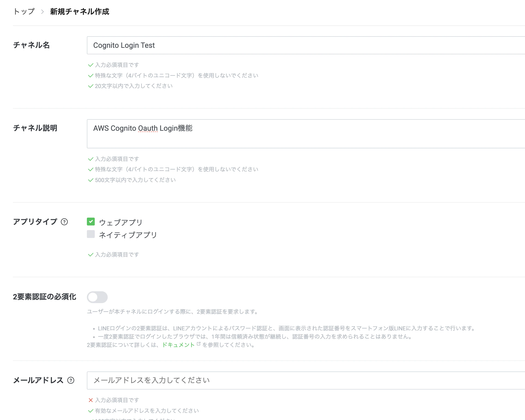The height and width of the screenshot is (420, 525).
Task: Click the チャネル説明 text area
Action: click(x=306, y=134)
